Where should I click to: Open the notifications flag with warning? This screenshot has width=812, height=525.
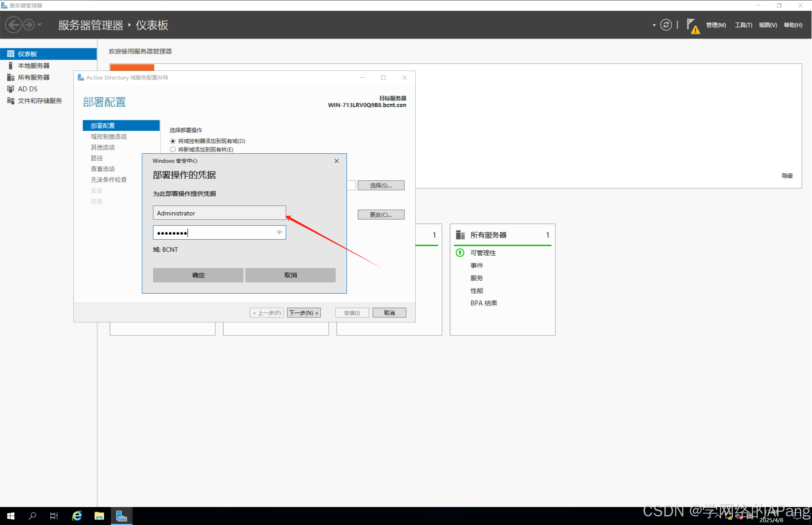click(692, 26)
